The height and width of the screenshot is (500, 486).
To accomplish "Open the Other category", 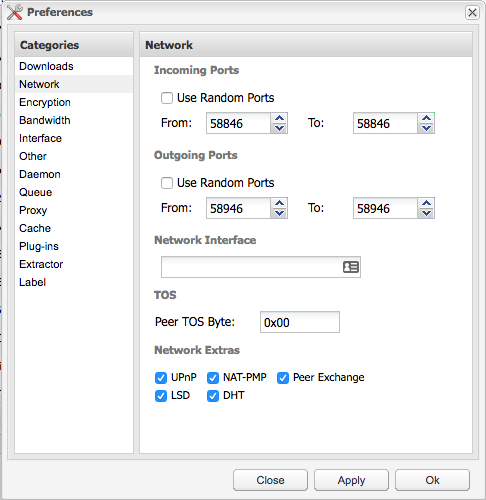I will coord(74,156).
